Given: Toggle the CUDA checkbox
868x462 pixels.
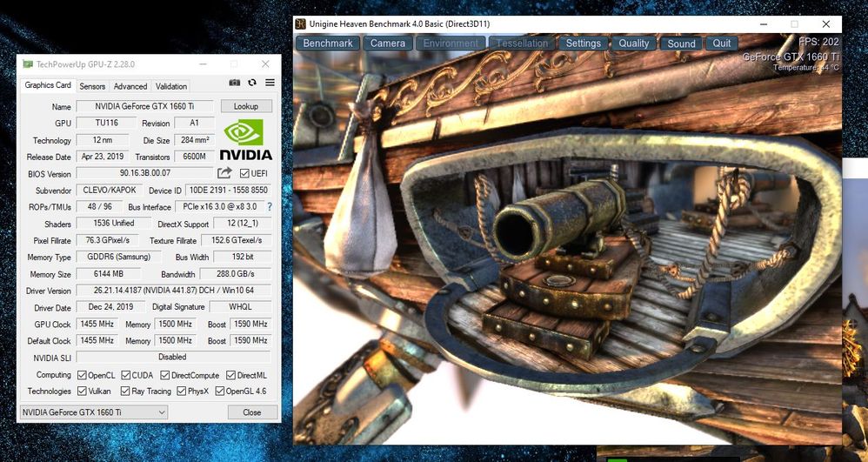Looking at the screenshot, I should click(x=125, y=375).
